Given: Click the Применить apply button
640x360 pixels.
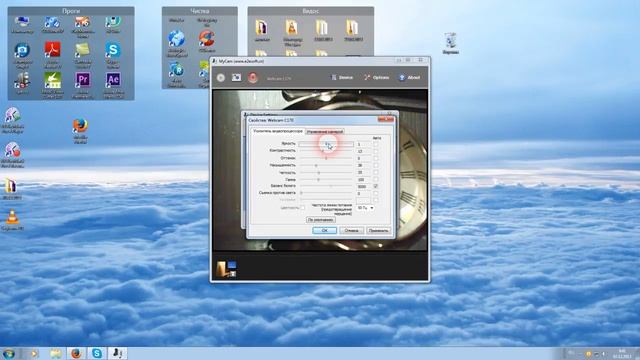Looking at the screenshot, I should pyautogui.click(x=378, y=230).
